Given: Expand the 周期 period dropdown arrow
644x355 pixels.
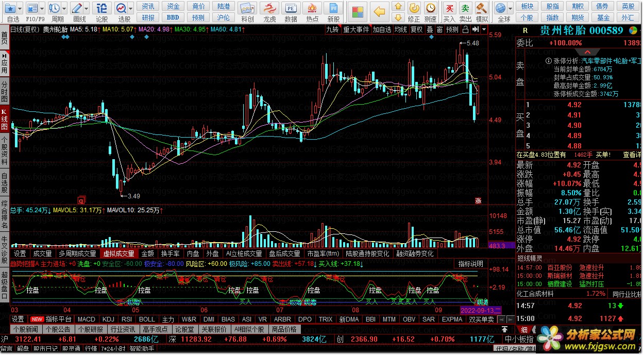Looking at the screenshot, I should tap(63, 9).
